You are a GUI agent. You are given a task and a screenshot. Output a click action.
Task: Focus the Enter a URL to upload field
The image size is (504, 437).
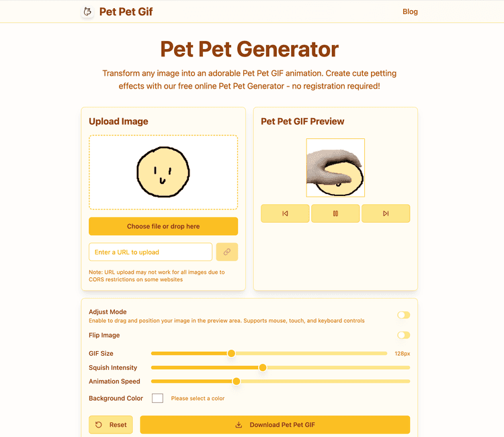[151, 252]
